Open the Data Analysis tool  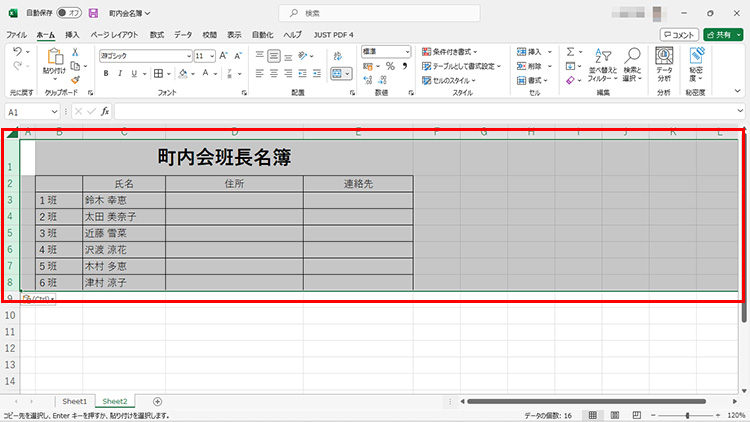coord(664,66)
